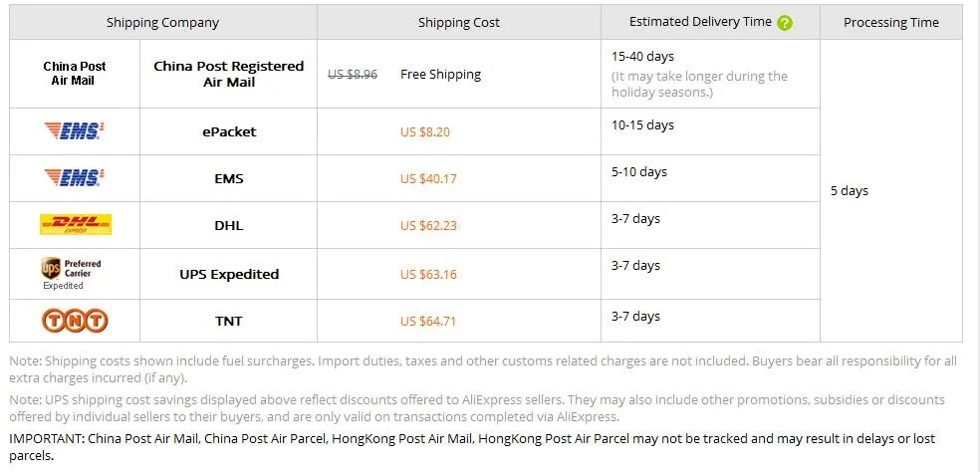Click the UPS Preferred Carrier logo
The image size is (980, 472).
point(71,273)
